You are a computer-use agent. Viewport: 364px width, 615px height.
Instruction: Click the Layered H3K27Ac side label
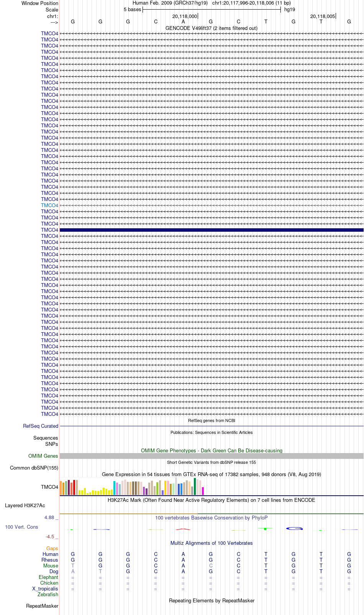coord(25,505)
